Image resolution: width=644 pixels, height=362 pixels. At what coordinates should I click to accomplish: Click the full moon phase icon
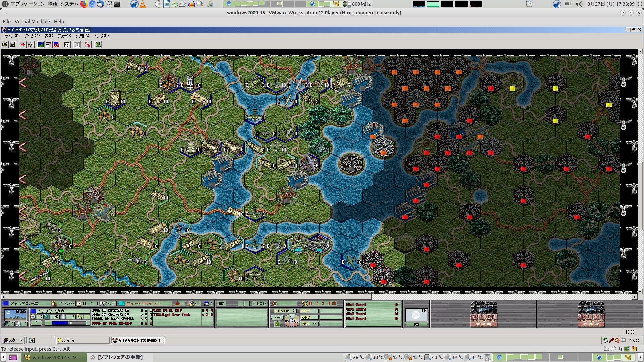(416, 315)
